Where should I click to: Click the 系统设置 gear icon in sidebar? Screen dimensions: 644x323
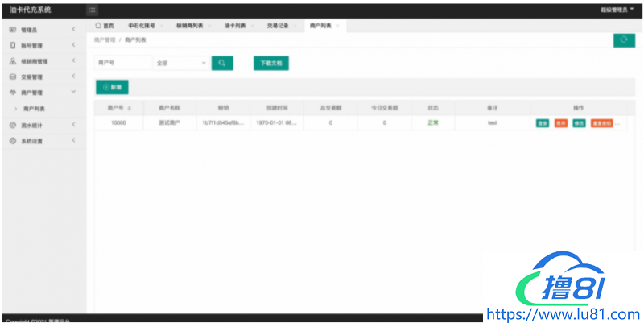[12, 140]
